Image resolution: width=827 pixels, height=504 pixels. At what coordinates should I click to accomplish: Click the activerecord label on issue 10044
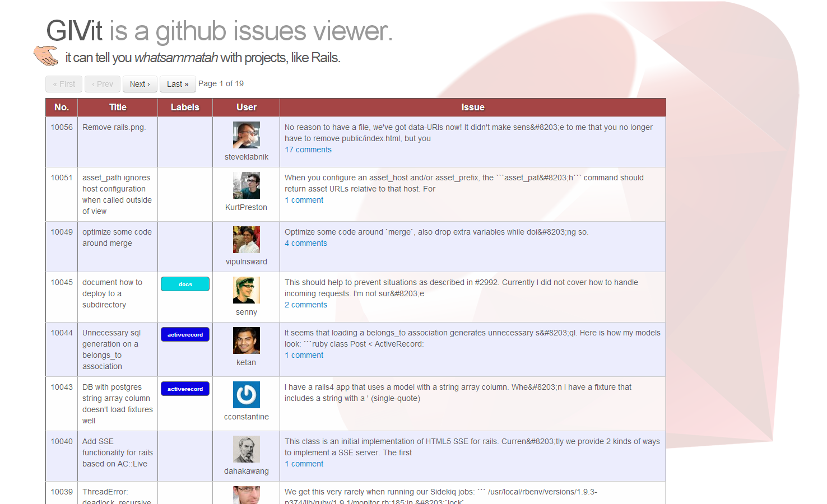[185, 334]
